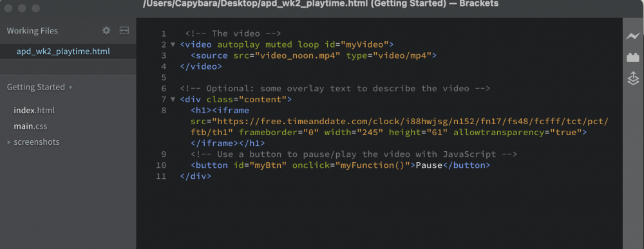
Task: Click the closing </video> tag
Action: (201, 66)
